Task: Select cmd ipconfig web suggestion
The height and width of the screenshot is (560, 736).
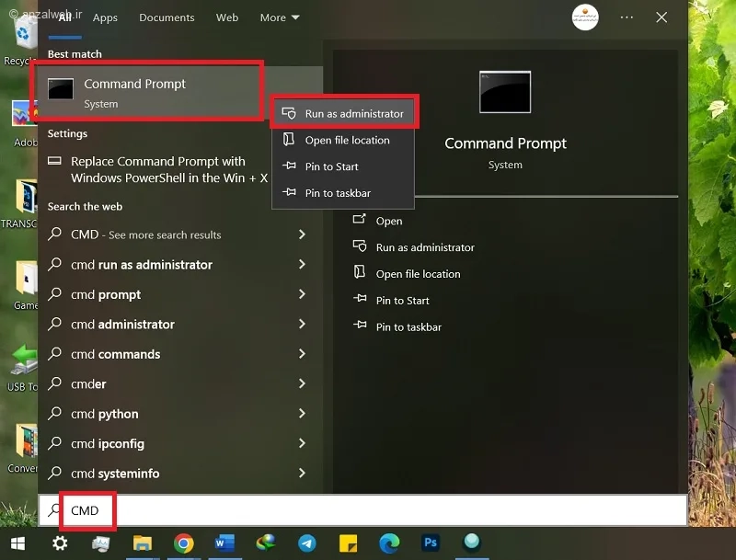Action: click(108, 444)
